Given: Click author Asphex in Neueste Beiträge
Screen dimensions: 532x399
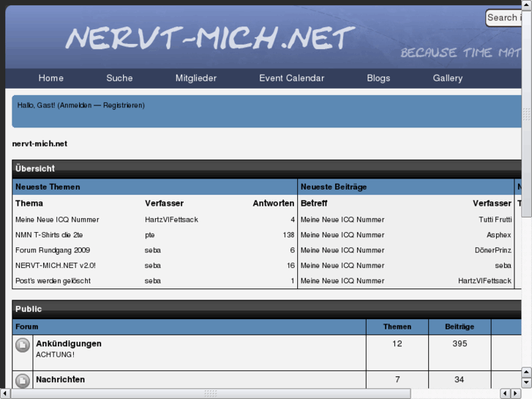Looking at the screenshot, I should tap(499, 235).
